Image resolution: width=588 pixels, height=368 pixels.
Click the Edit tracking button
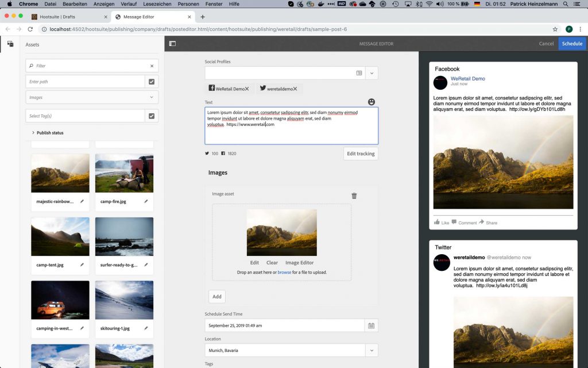coord(361,154)
